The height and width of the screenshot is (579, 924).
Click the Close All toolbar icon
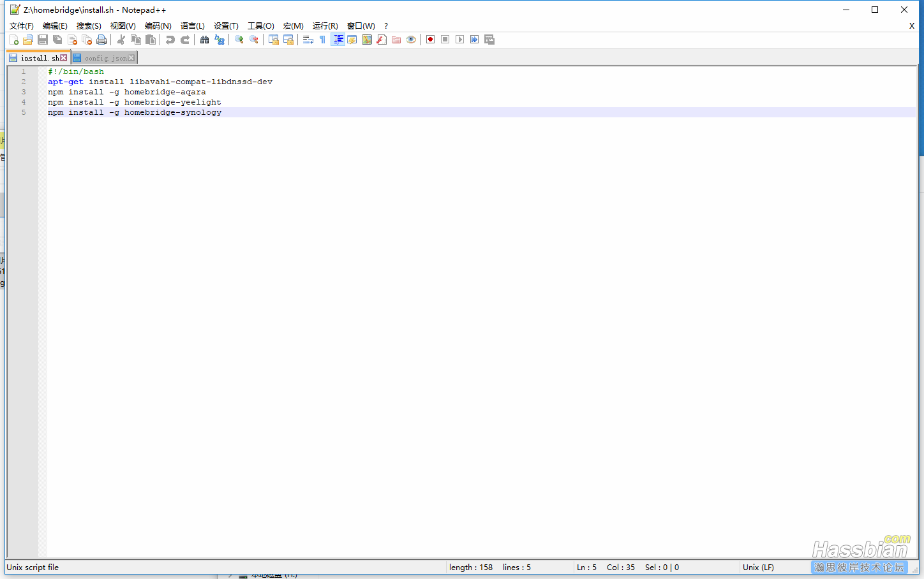click(87, 40)
